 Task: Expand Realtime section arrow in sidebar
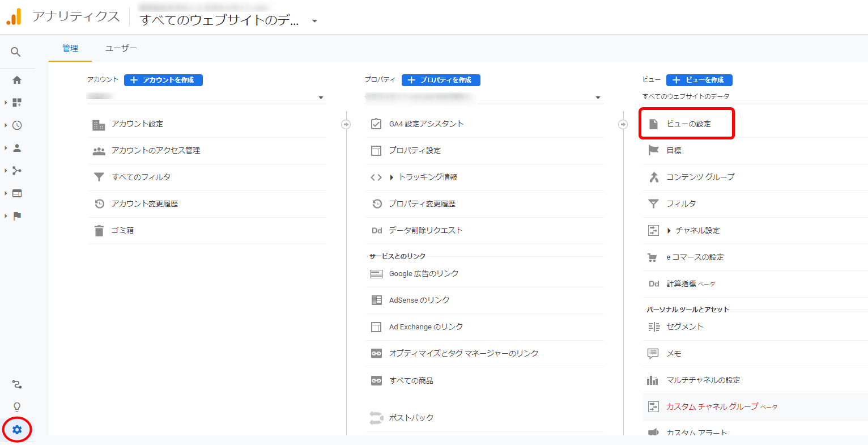(6, 125)
